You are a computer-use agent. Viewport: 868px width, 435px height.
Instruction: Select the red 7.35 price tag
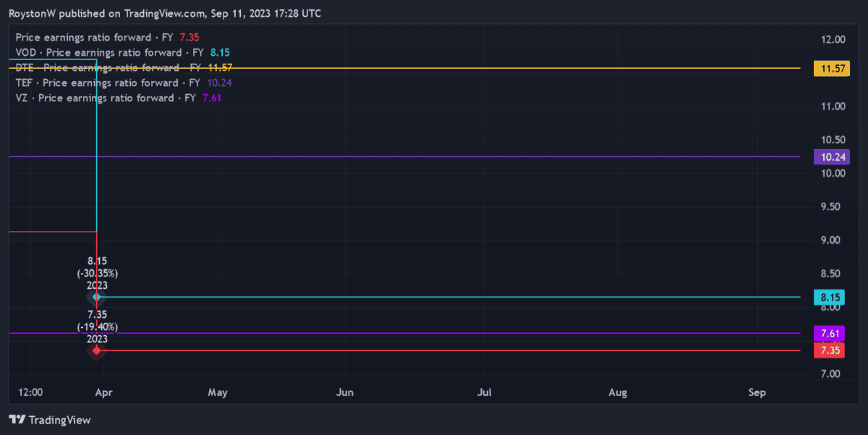click(829, 350)
